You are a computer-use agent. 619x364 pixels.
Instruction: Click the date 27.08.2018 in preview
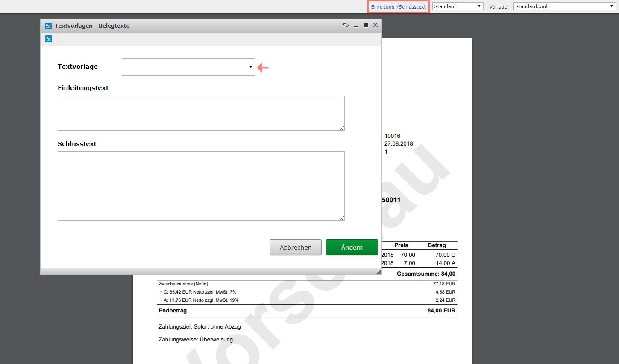399,144
